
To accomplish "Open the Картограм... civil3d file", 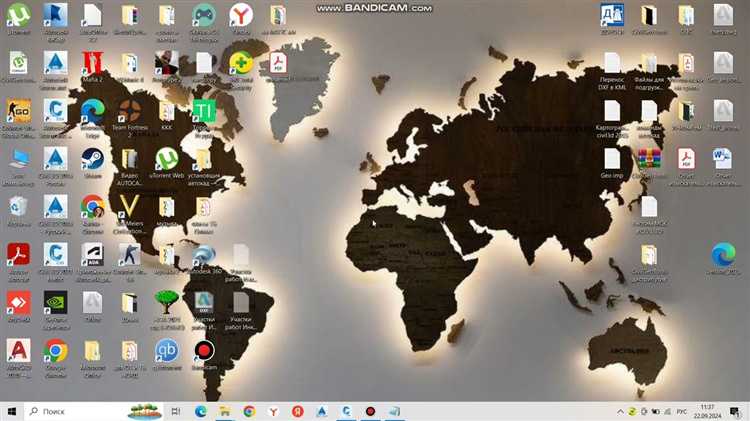I will coord(612,118).
